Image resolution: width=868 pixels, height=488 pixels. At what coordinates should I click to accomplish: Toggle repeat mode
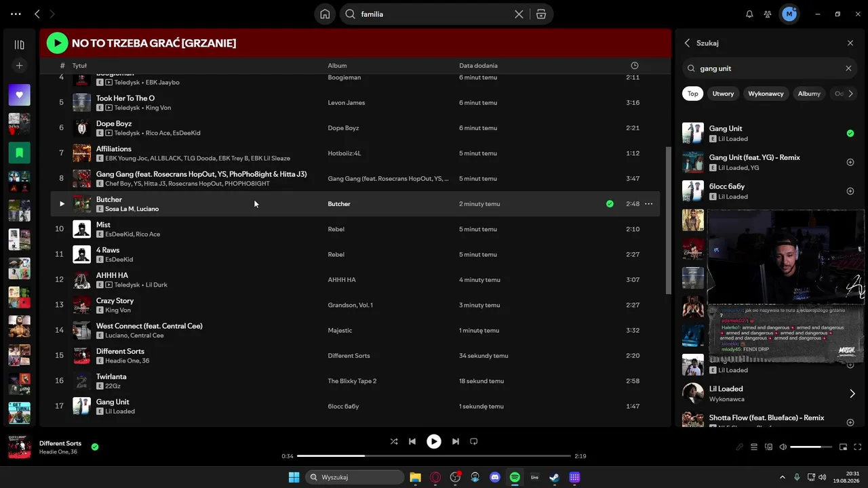coord(474,441)
